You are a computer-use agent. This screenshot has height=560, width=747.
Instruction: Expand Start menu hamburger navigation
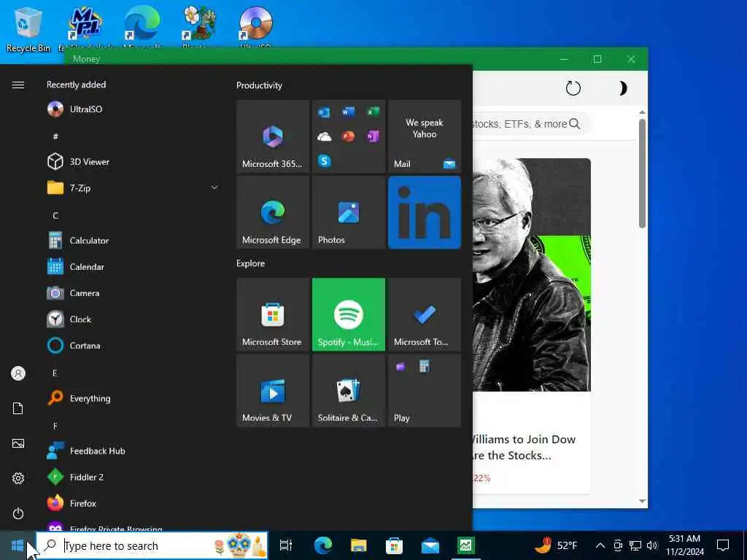[x=18, y=85]
